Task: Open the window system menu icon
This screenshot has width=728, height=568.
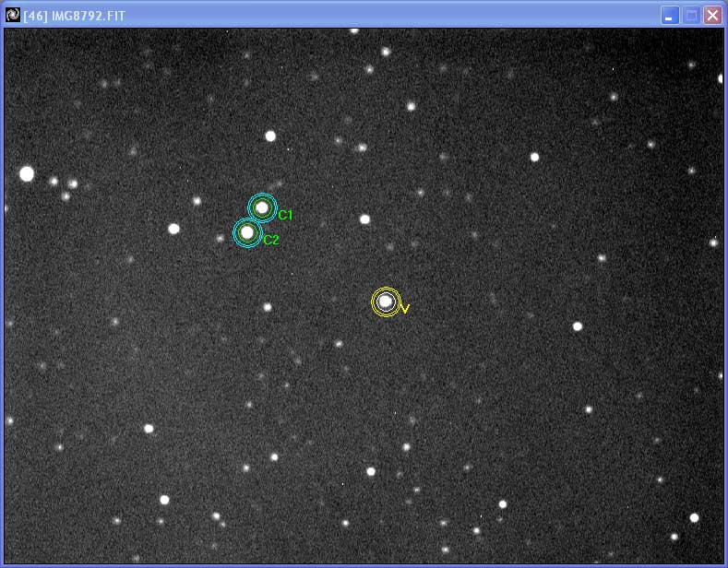Action: [x=13, y=15]
